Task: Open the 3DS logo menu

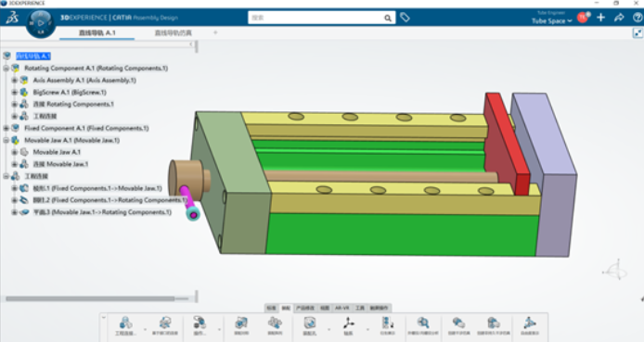Action: 12,18
